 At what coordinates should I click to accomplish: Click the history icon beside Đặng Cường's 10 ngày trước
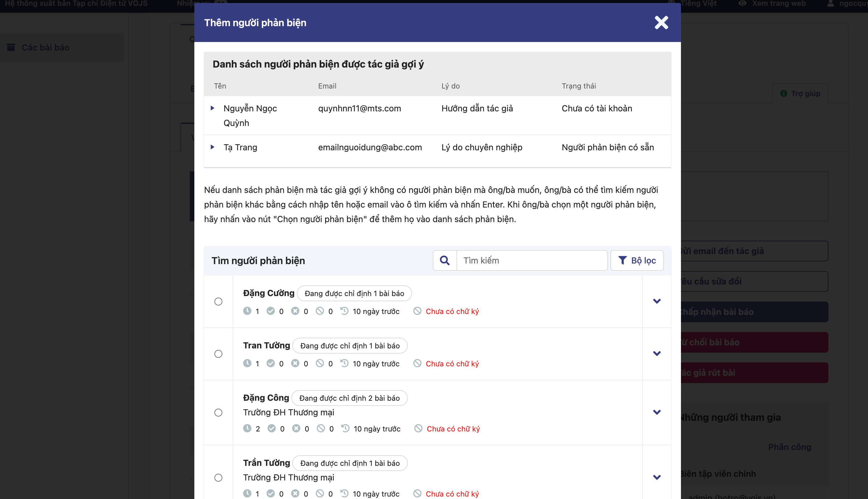(x=344, y=311)
